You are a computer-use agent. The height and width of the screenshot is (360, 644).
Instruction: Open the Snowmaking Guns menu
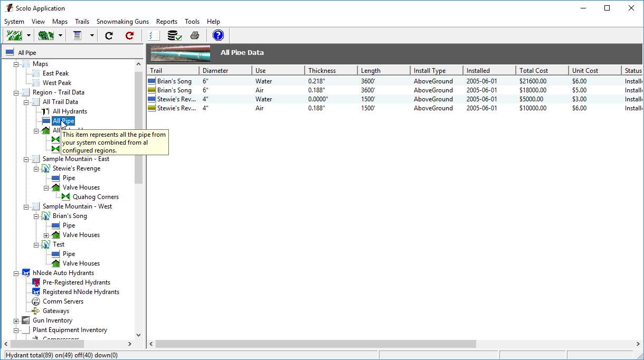[122, 22]
